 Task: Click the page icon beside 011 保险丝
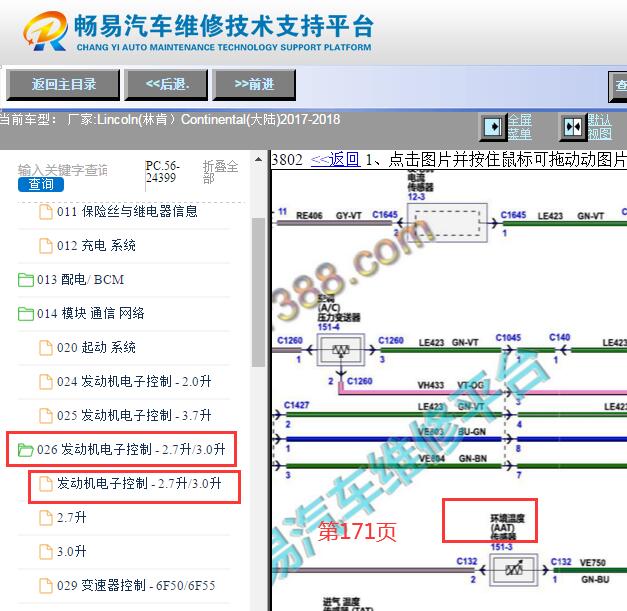[46, 212]
